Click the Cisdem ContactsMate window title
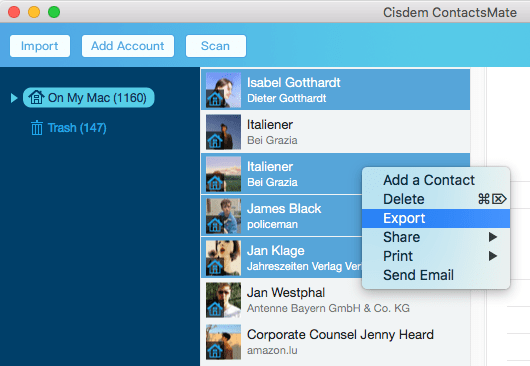The image size is (530, 366). point(450,13)
